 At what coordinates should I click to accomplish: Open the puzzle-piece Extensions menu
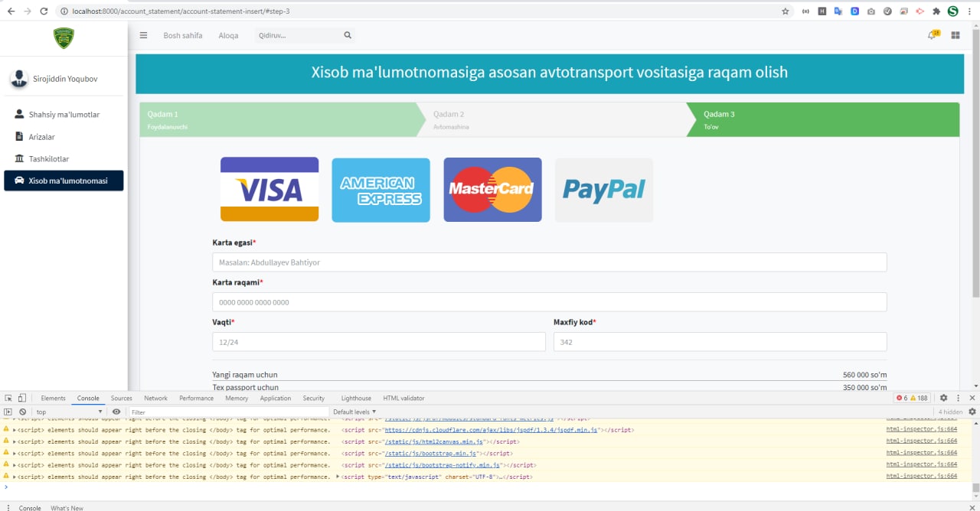(936, 11)
